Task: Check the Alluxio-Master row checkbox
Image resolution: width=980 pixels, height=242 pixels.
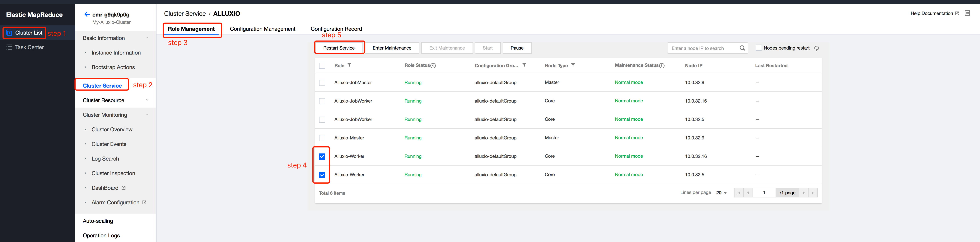Action: [322, 138]
